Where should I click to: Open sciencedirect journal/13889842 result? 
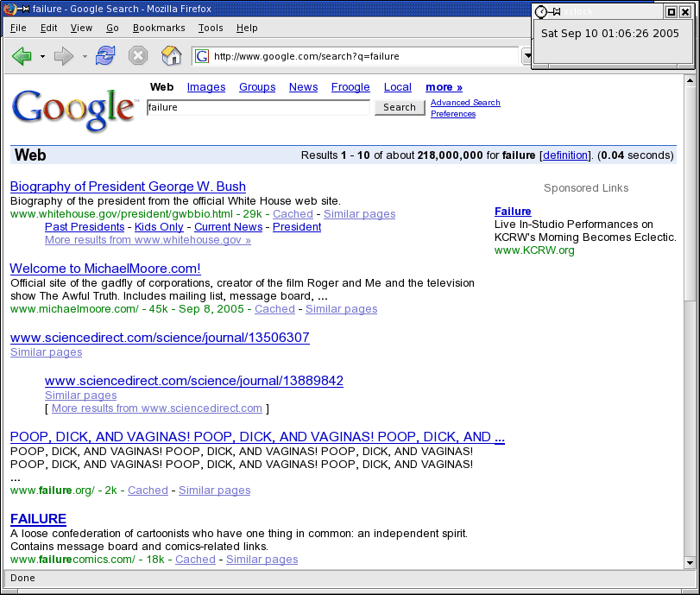194,381
